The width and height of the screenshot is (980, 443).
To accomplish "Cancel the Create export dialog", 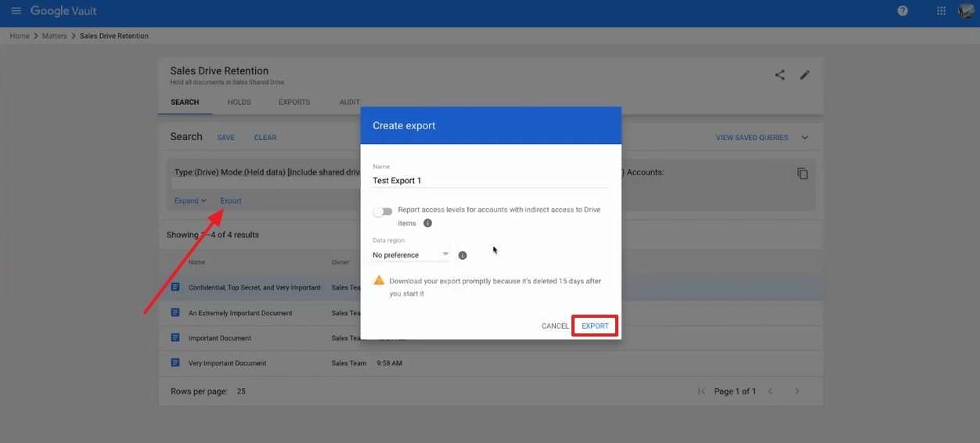I will pyautogui.click(x=555, y=326).
